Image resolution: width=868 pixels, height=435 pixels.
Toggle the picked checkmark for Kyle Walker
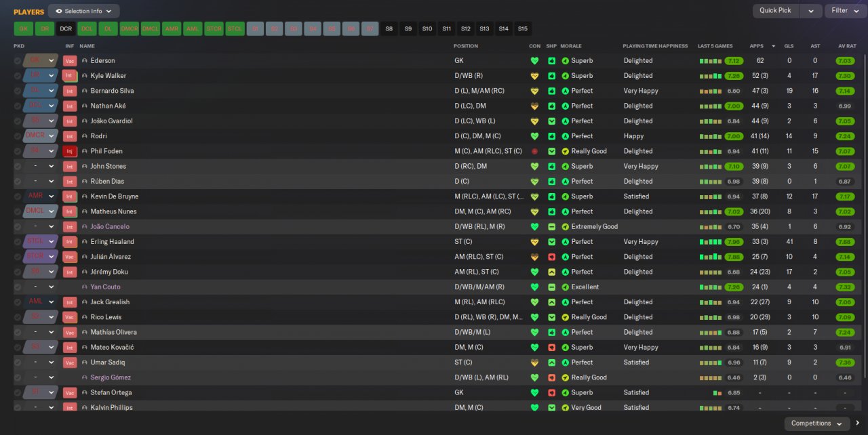tap(18, 76)
